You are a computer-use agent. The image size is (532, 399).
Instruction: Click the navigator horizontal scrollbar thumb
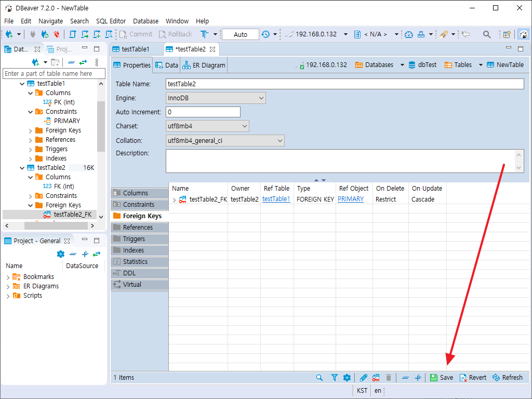coord(56,225)
